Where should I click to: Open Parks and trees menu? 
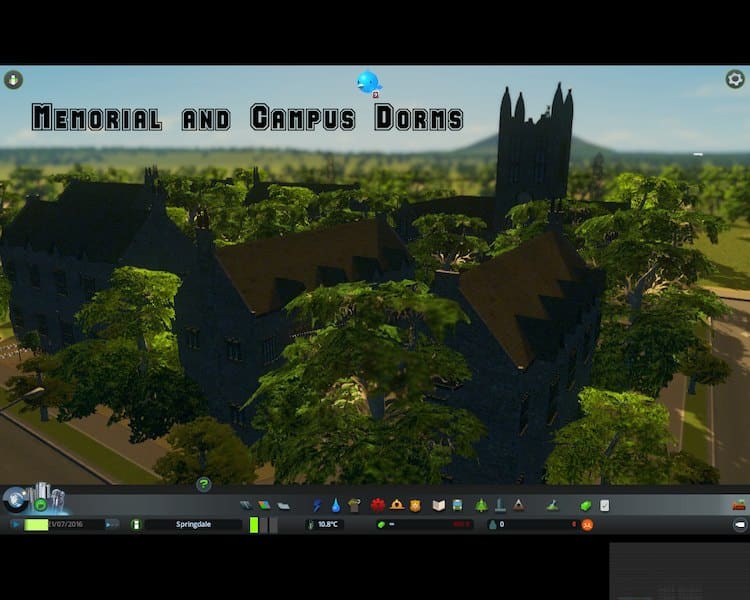pyautogui.click(x=481, y=506)
